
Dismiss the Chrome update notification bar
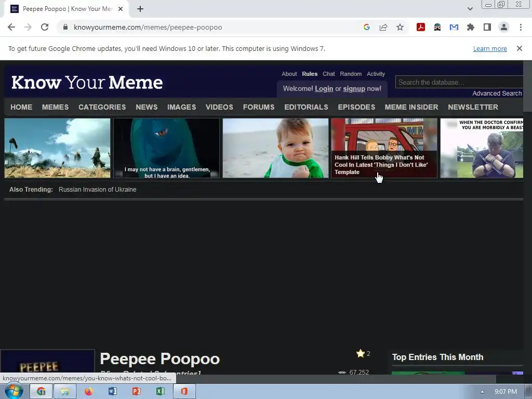click(519, 48)
